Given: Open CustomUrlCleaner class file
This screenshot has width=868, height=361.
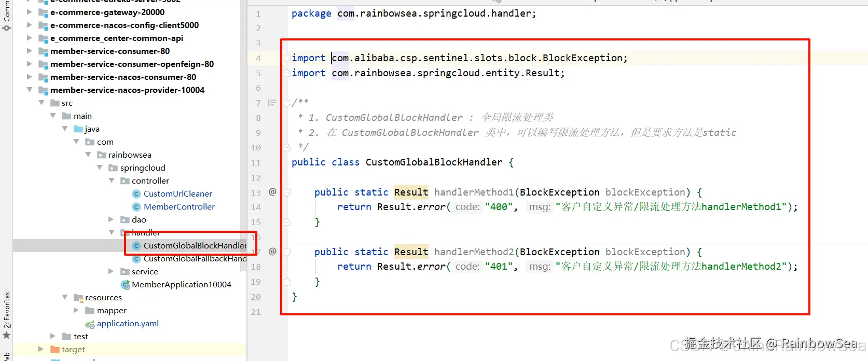Looking at the screenshot, I should 177,193.
